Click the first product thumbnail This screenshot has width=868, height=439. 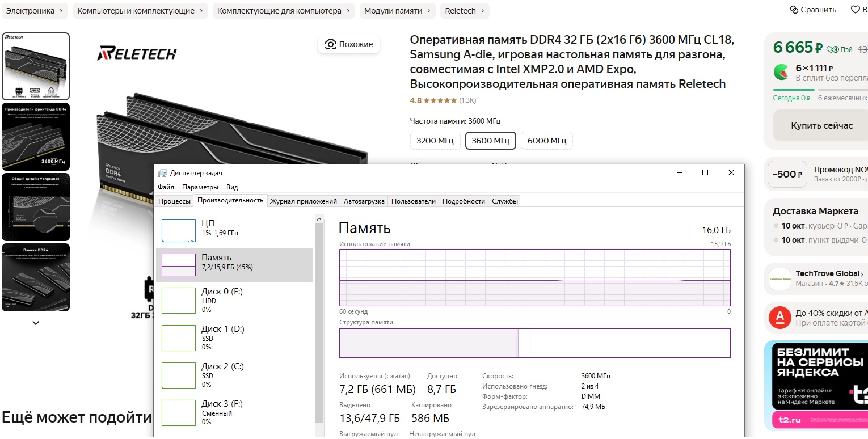(x=36, y=66)
